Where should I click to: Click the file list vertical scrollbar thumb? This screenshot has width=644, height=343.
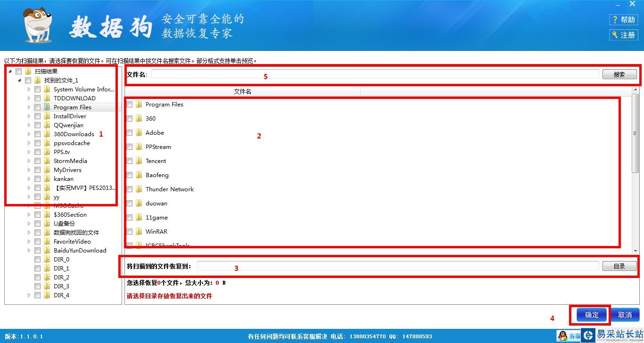(x=636, y=134)
